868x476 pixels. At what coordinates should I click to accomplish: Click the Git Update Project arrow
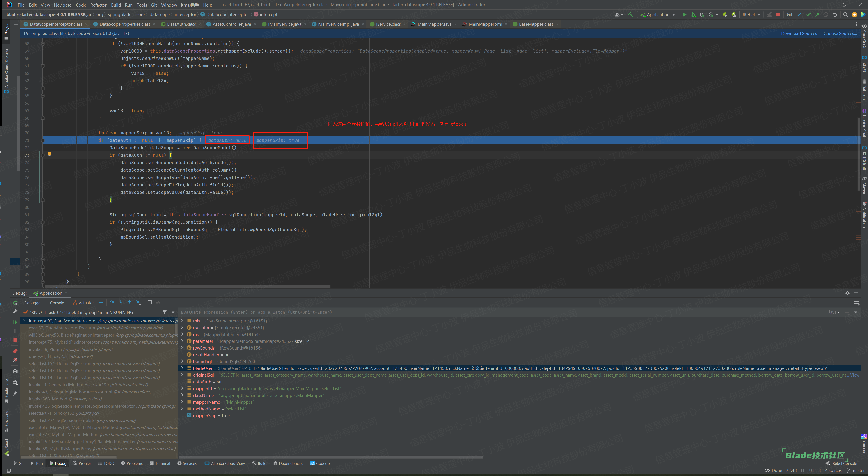click(800, 14)
